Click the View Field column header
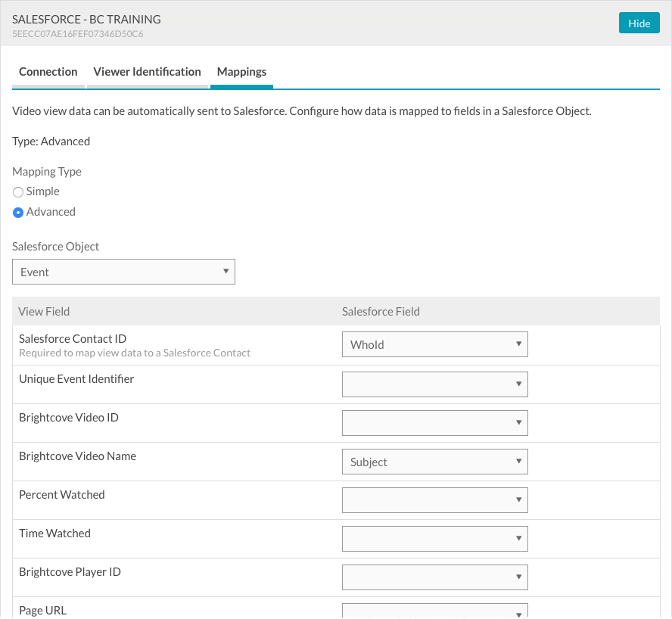 tap(44, 311)
